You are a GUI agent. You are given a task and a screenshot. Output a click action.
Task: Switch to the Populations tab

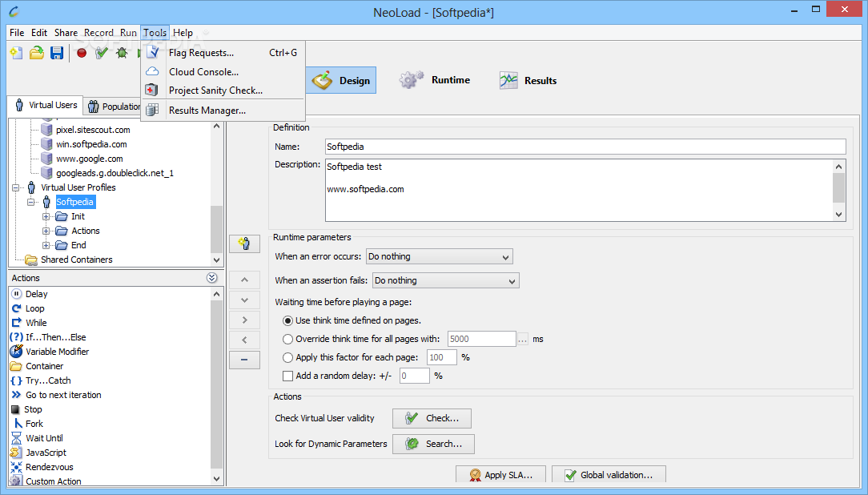(114, 107)
